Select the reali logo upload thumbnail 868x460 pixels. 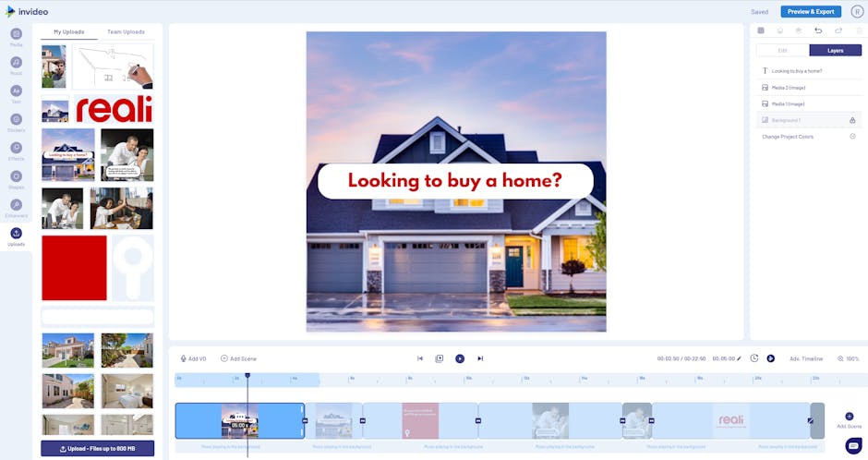[114, 109]
